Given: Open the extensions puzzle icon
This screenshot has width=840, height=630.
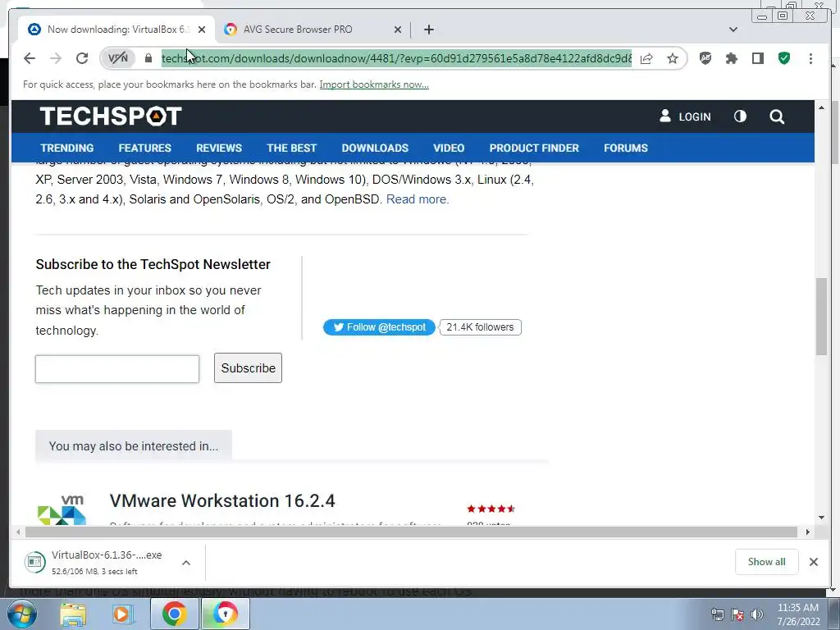Looking at the screenshot, I should click(x=731, y=58).
